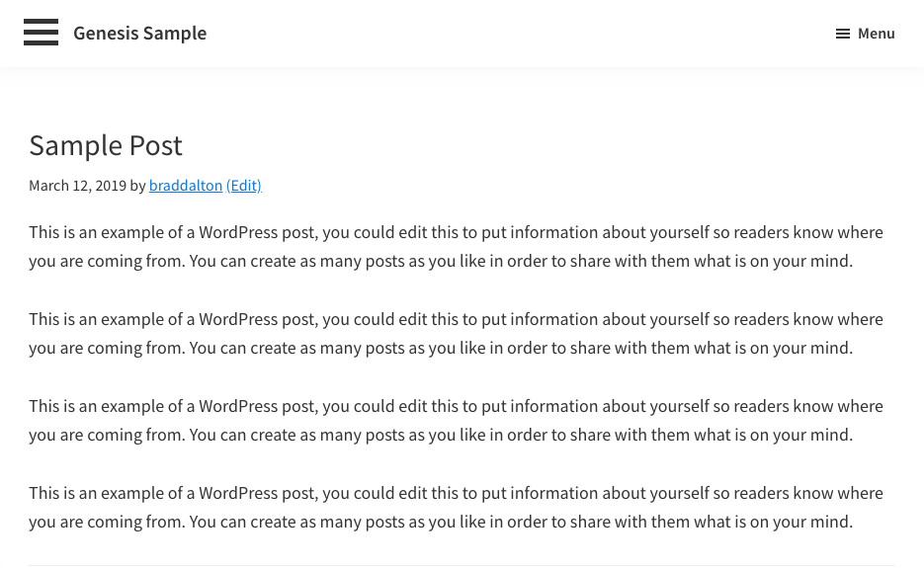Click the (Edit) post link

[243, 186]
